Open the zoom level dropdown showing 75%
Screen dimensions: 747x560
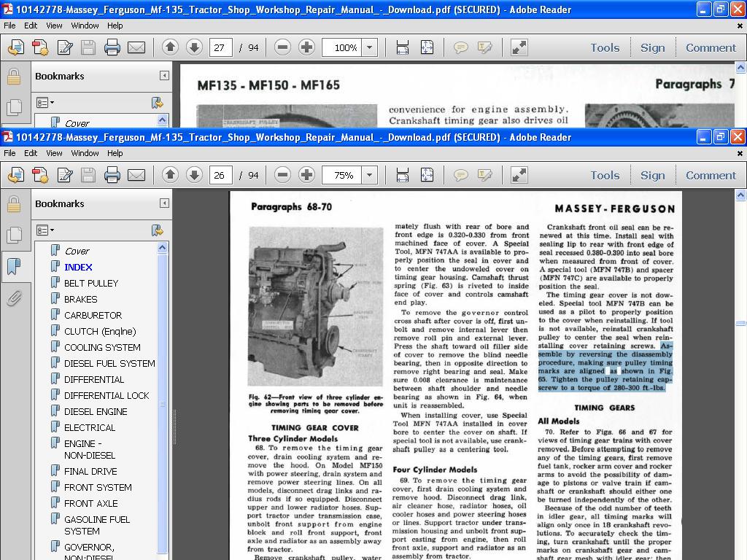[x=369, y=175]
